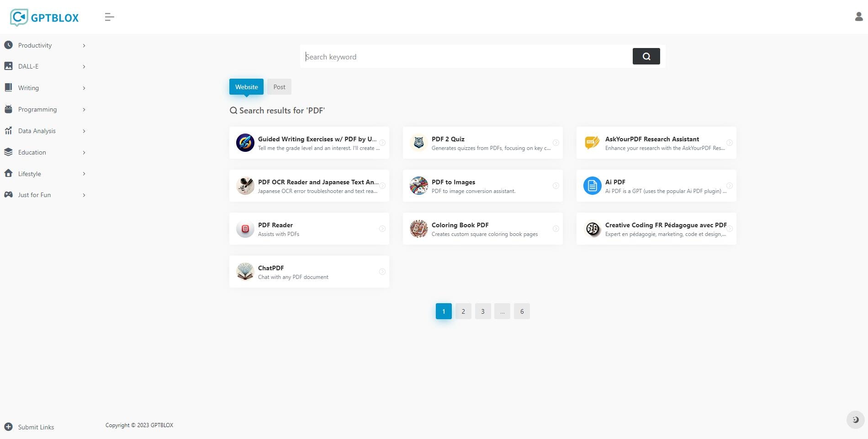Click the Data Analysis chart icon

[x=8, y=130]
